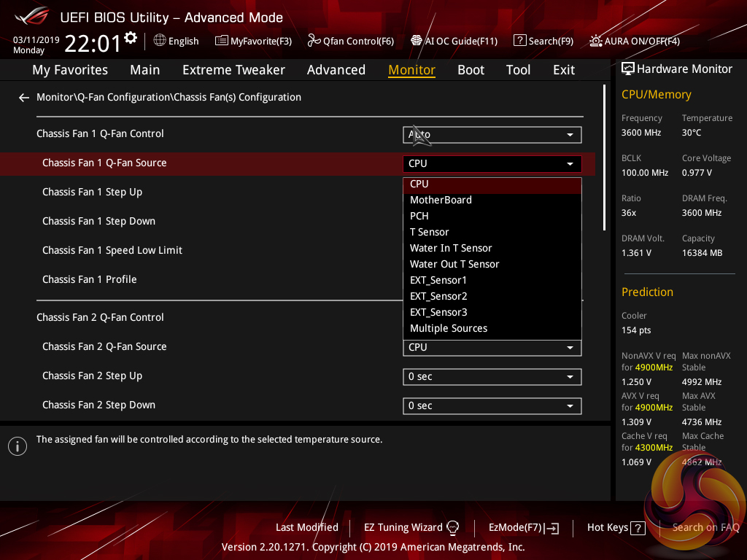This screenshot has height=560, width=747.
Task: Click the info circle icon
Action: click(18, 446)
